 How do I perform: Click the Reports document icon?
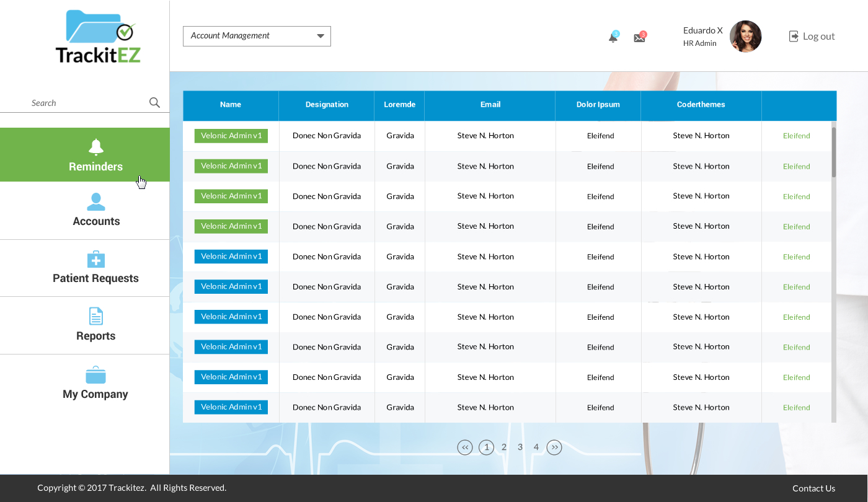click(x=96, y=316)
